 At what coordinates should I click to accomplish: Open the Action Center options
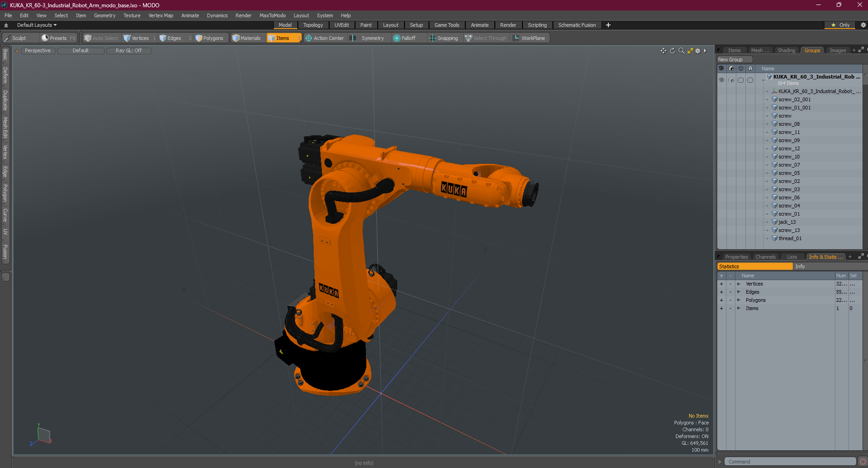(x=325, y=38)
